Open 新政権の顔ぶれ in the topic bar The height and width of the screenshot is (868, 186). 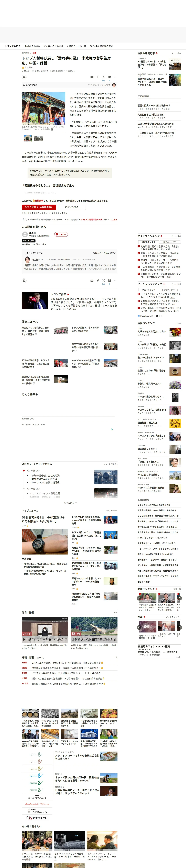coord(32,46)
